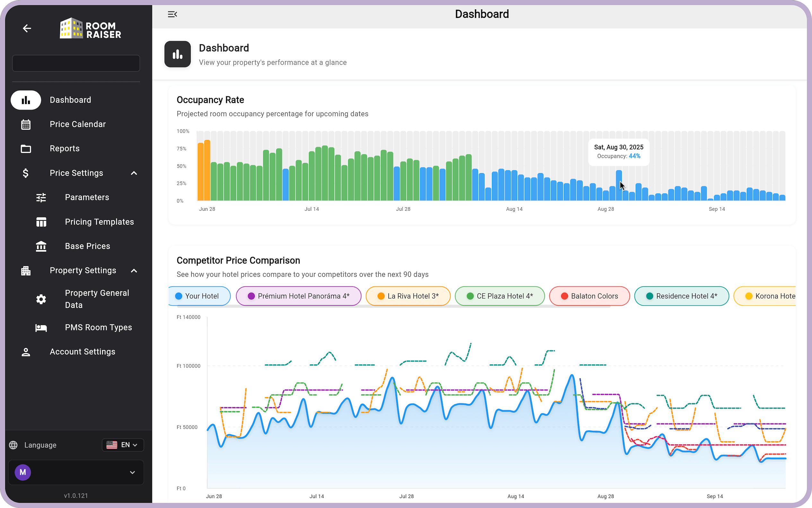Toggle the Residence Hotel 4* chip
The image size is (812, 508).
[681, 296]
